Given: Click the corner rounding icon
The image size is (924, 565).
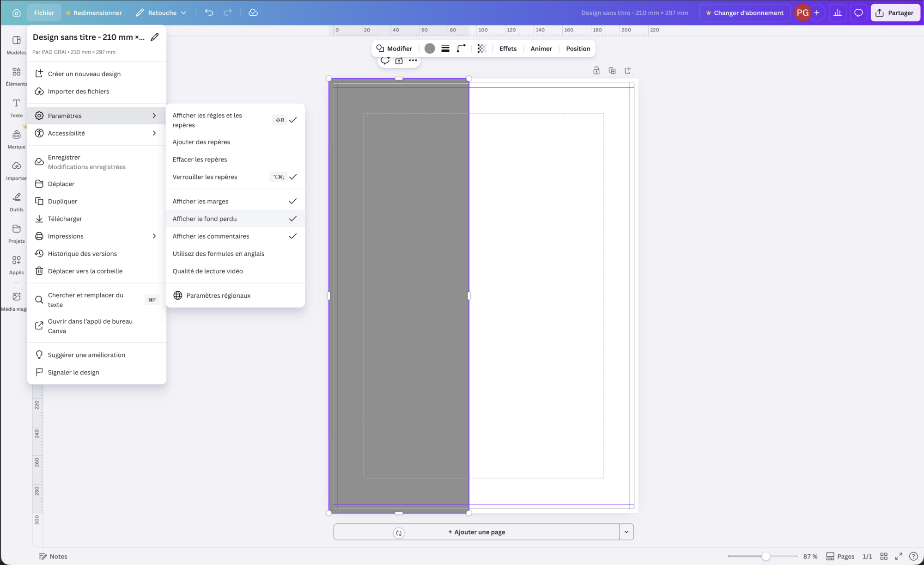Looking at the screenshot, I should (461, 49).
